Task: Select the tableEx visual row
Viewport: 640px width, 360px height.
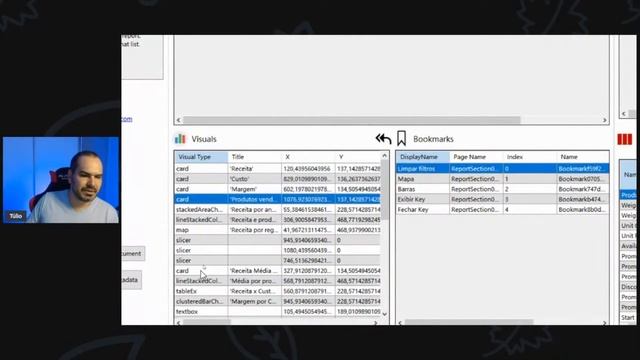Action: [278, 291]
